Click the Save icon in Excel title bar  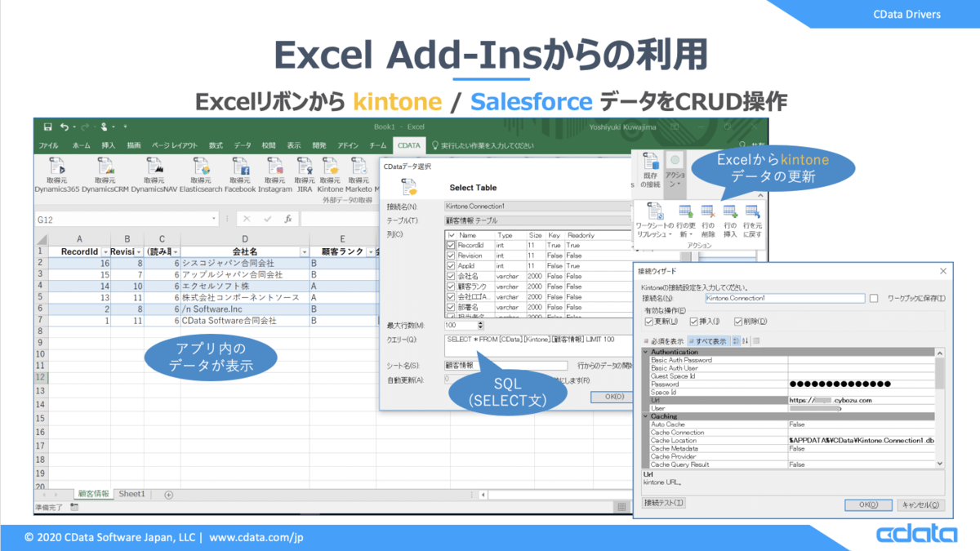tap(47, 127)
